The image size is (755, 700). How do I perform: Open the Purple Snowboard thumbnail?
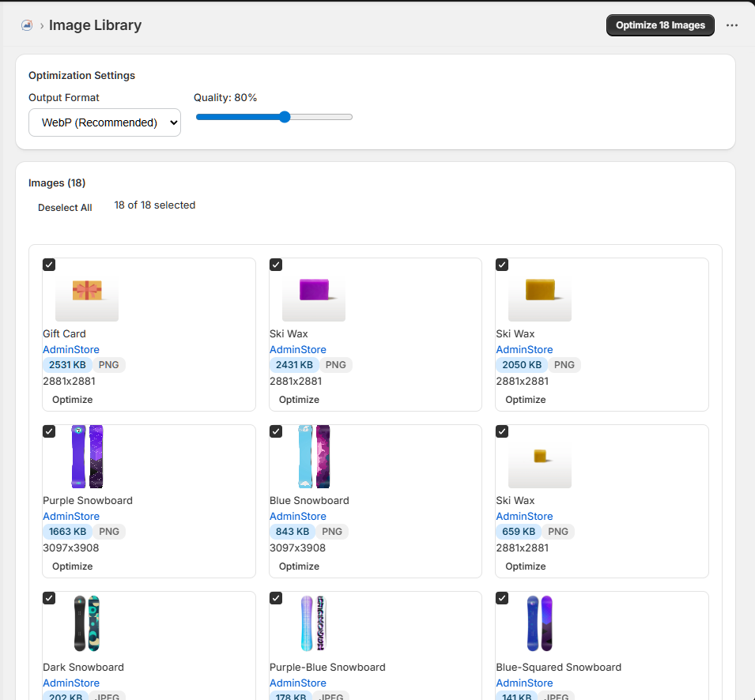point(87,457)
